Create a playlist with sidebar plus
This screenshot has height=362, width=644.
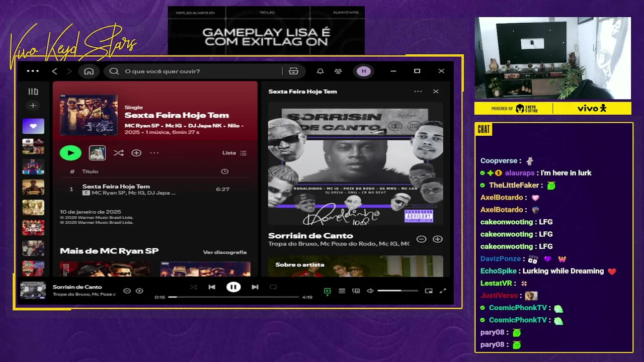[x=33, y=106]
